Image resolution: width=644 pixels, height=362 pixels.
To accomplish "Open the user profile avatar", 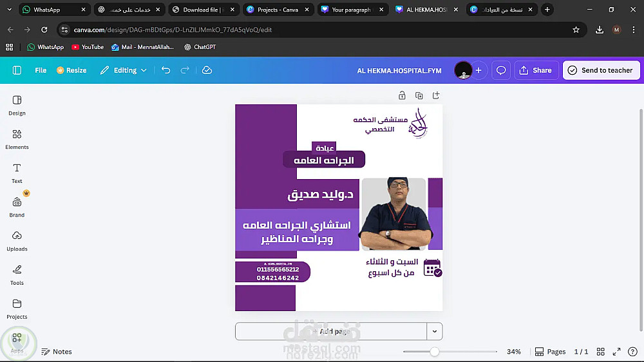I will click(463, 70).
